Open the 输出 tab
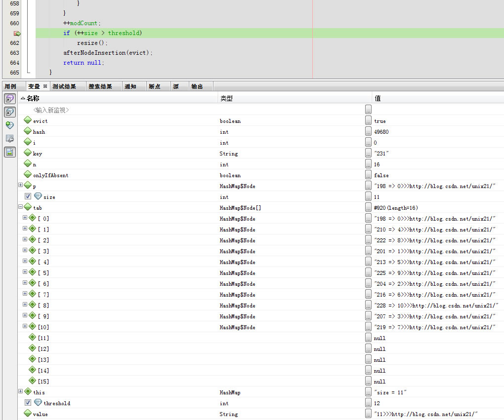504x420 pixels. click(197, 86)
